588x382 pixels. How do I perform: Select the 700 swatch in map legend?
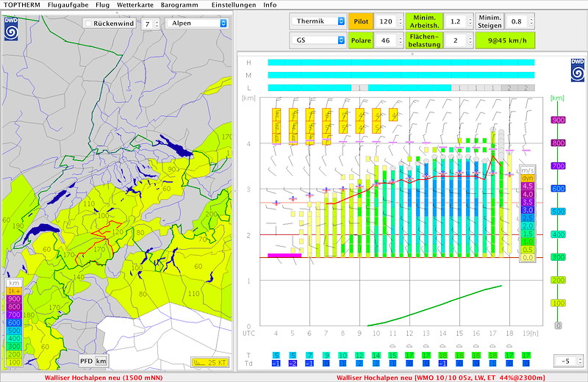coord(14,314)
